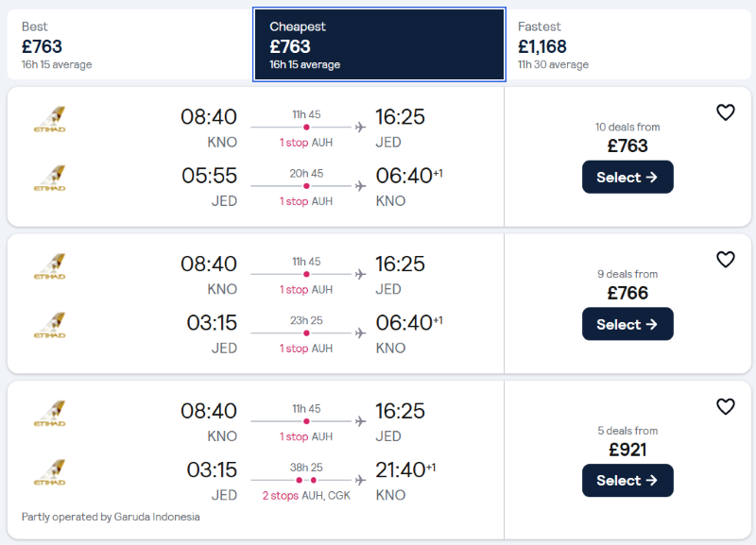Favorite the £766 flight deal

(x=725, y=260)
